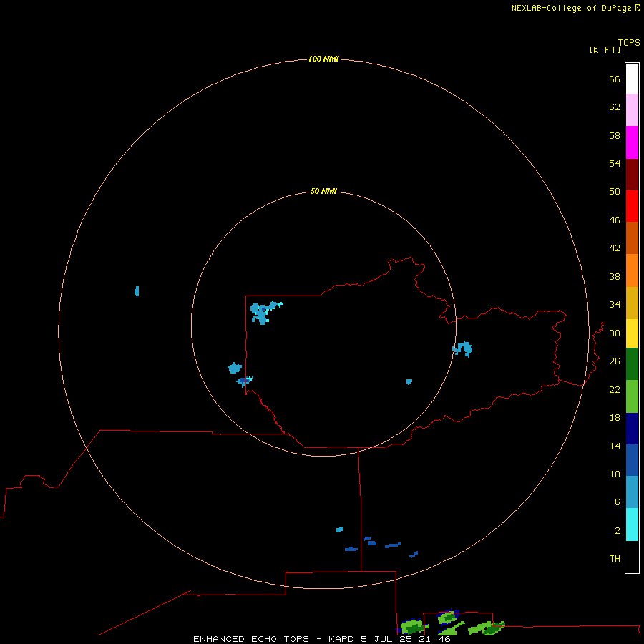
Task: Click the 'ENHANCED ECHO TOPS - KAPD' caption
Action: tap(274, 639)
